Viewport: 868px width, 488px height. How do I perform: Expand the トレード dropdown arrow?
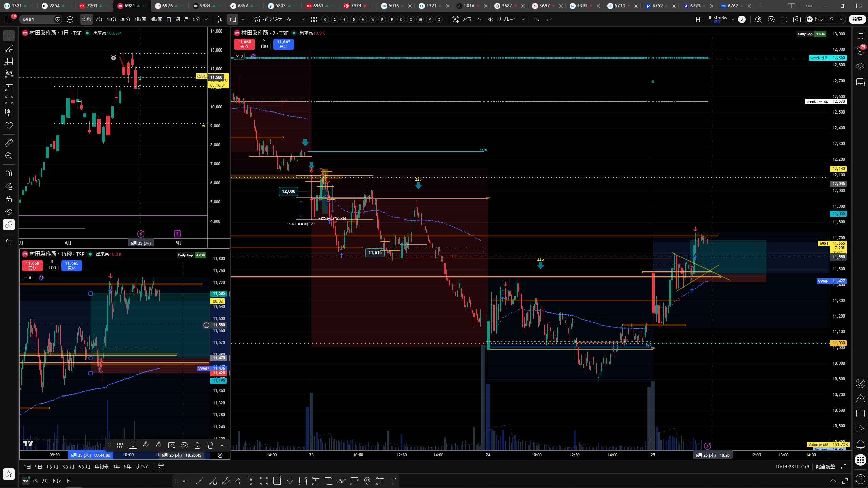click(841, 19)
